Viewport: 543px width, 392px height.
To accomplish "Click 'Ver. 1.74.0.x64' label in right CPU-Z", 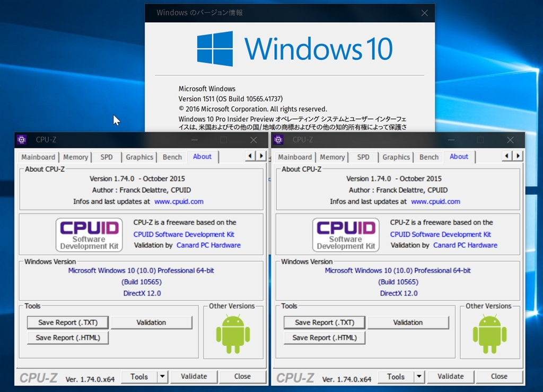I will [347, 379].
